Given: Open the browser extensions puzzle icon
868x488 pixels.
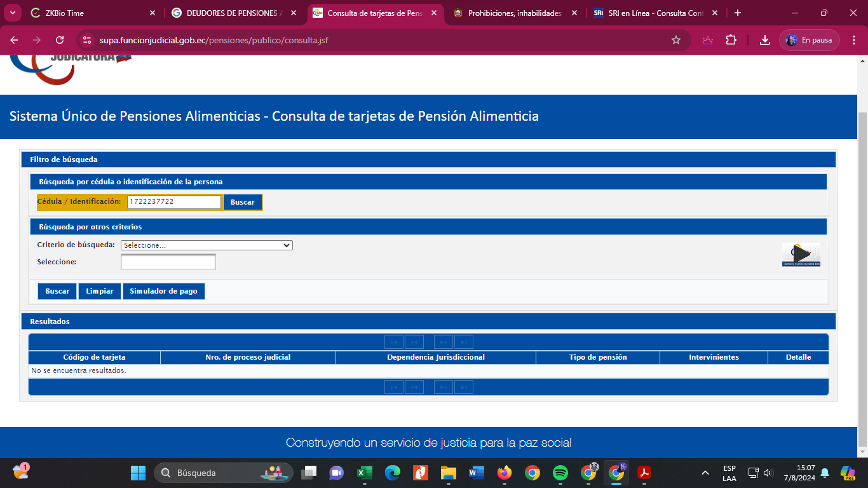Looking at the screenshot, I should point(731,40).
